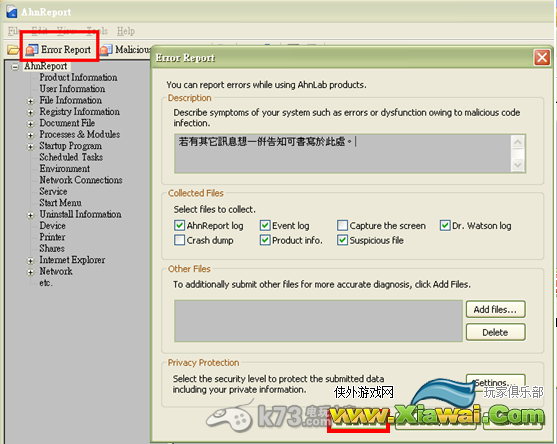Select Internet Explorer tree label
The height and width of the screenshot is (444, 557).
click(72, 260)
